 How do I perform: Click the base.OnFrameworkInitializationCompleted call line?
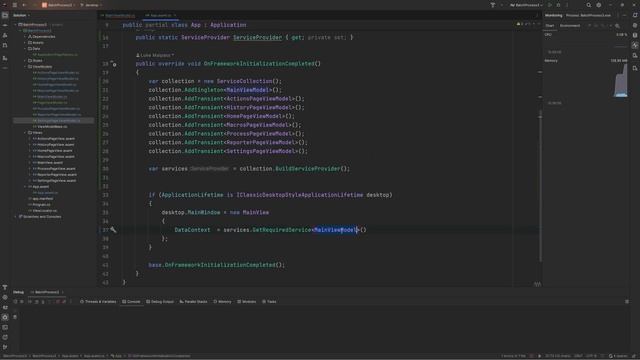pyautogui.click(x=216, y=265)
